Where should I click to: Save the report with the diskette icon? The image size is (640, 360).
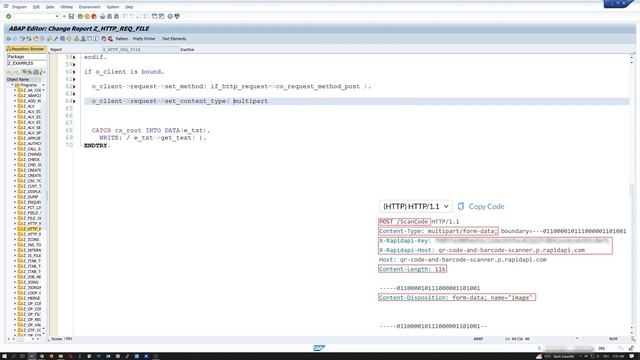[71, 16]
